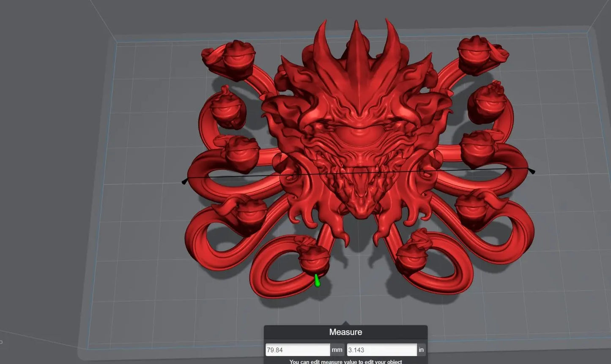Select the green measurement point marker
The image size is (611, 364).
[317, 280]
